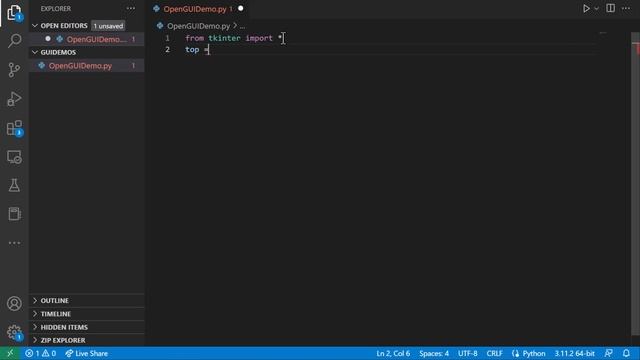This screenshot has width=640, height=360.
Task: Open the Run and Debug view
Action: pyautogui.click(x=14, y=99)
